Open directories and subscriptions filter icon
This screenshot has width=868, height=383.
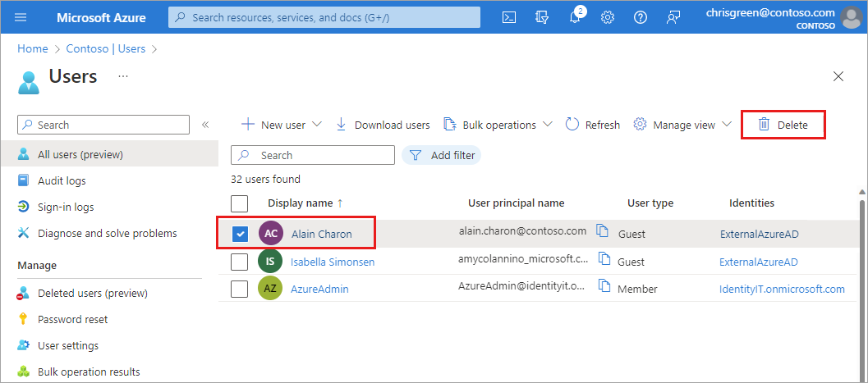coord(542,17)
